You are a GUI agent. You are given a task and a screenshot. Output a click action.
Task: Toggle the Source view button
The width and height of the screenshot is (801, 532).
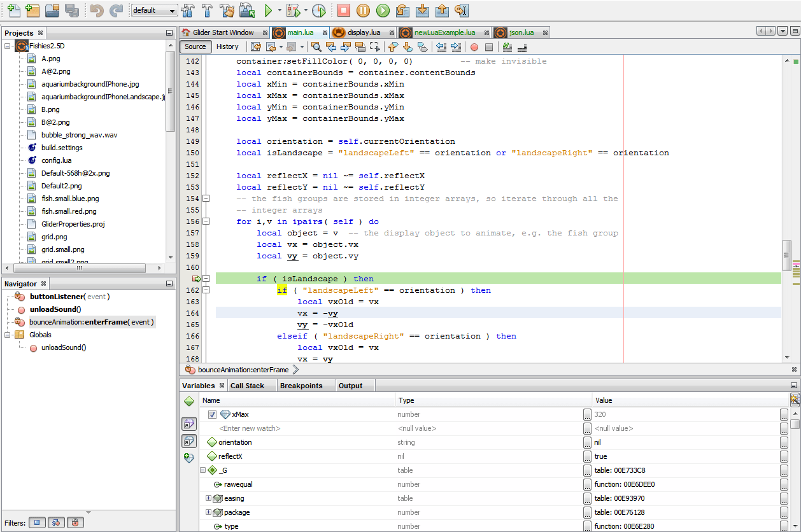195,46
